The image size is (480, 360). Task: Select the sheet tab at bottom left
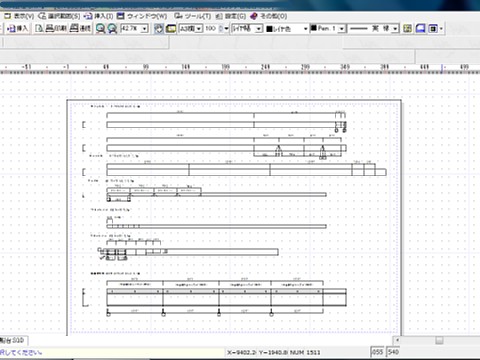click(x=13, y=340)
